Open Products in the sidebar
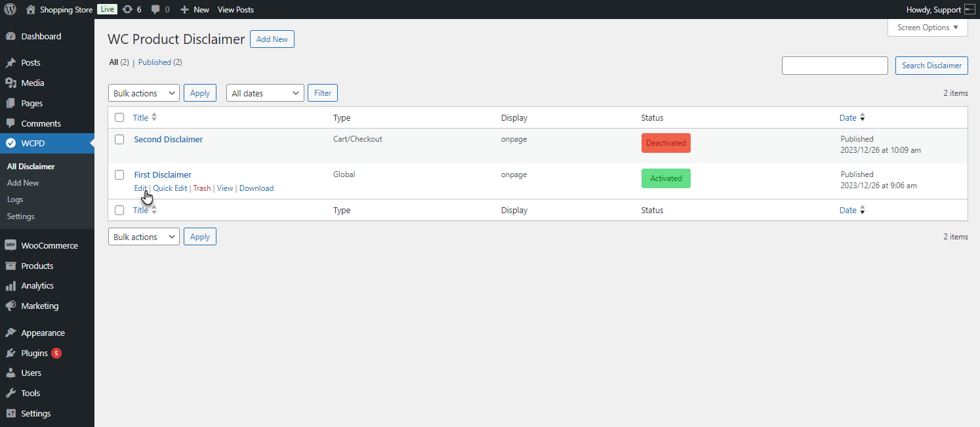 point(47,266)
